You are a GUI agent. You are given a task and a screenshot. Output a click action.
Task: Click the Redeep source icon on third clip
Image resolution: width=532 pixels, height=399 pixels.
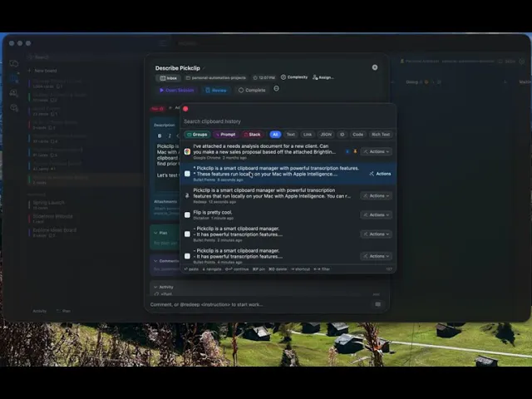point(187,196)
